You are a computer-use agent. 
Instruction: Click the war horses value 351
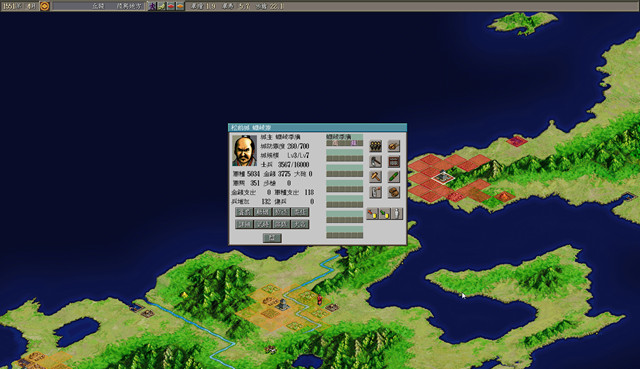coord(255,183)
